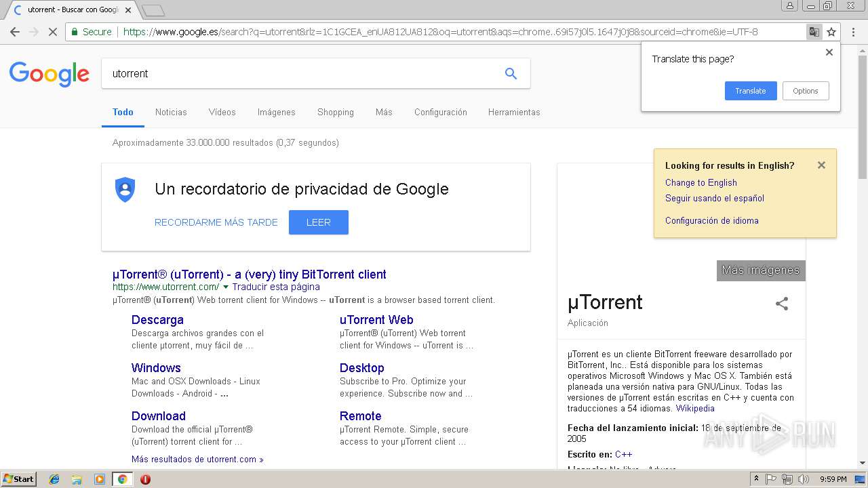This screenshot has width=868, height=488.
Task: Switch to the Vídeos tab
Action: (x=222, y=113)
